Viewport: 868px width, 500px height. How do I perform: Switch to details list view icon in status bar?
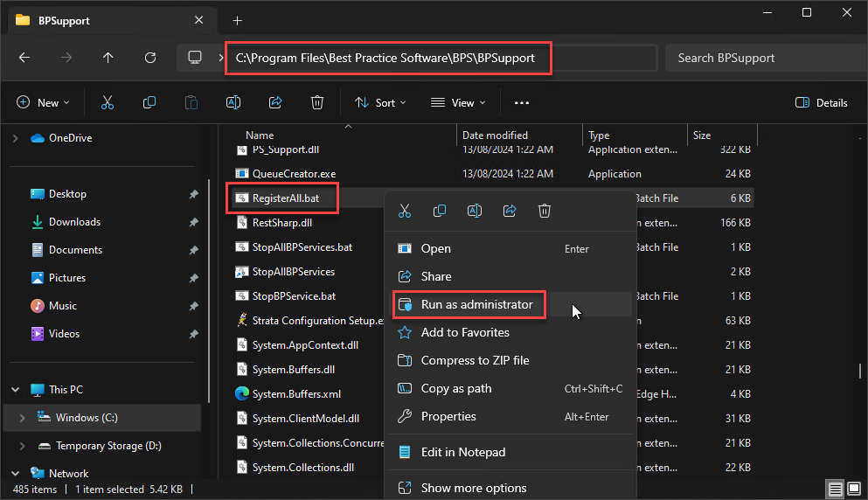click(x=836, y=489)
